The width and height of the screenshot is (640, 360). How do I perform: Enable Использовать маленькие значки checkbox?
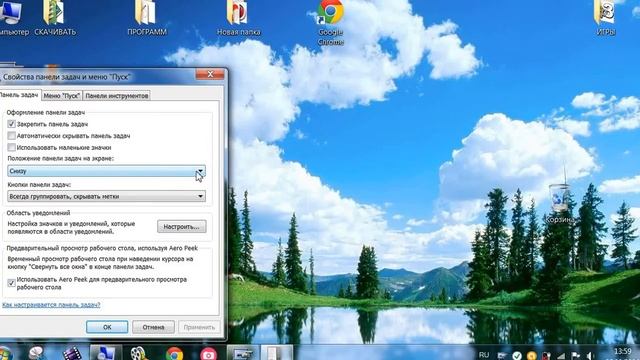pos(11,147)
